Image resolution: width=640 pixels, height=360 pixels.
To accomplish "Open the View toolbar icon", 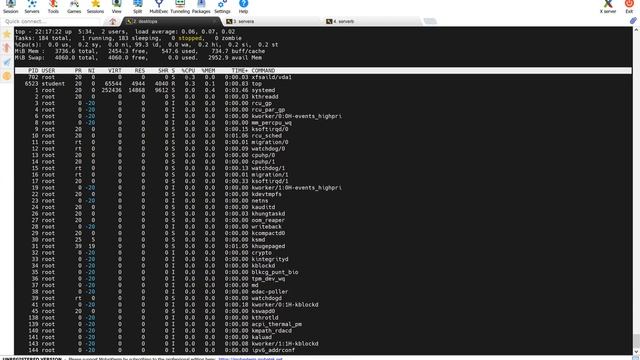I will coord(117,6).
